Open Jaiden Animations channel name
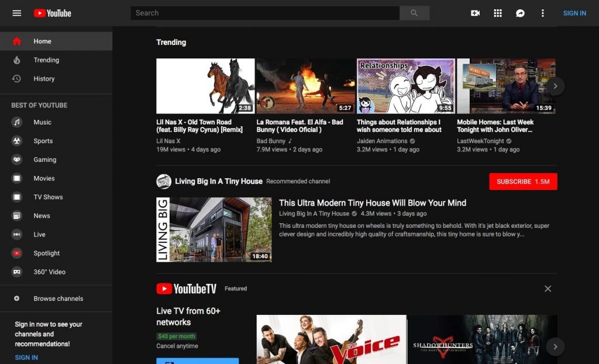Image resolution: width=599 pixels, height=364 pixels. pos(382,141)
